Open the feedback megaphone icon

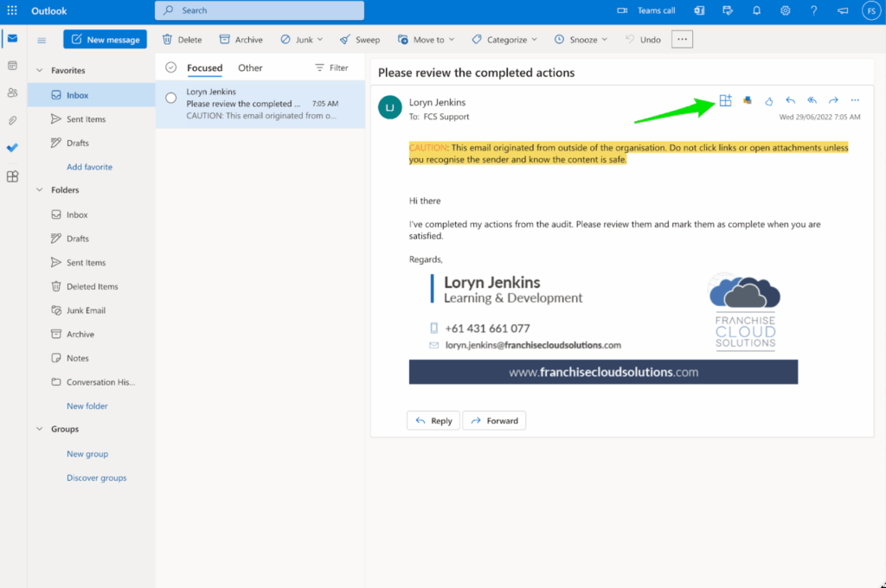(x=843, y=10)
